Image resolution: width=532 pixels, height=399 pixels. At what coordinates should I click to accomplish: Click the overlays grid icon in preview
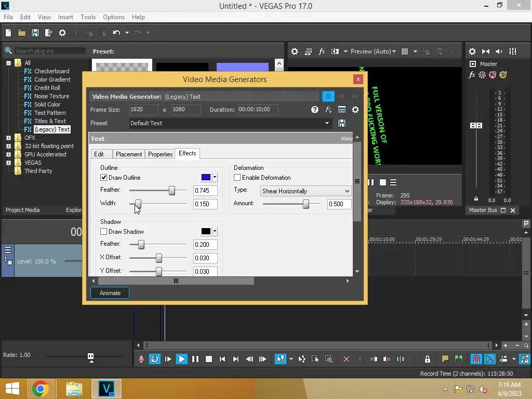(404, 51)
